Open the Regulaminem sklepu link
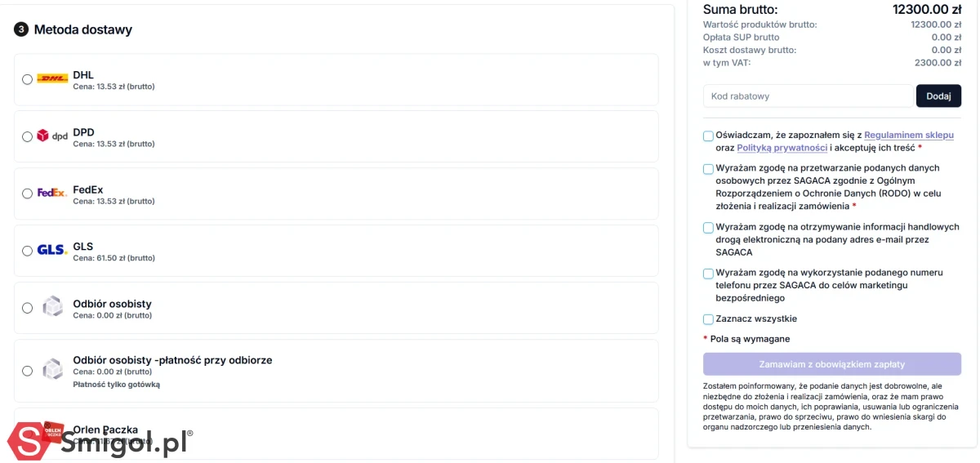The image size is (980, 463). pyautogui.click(x=908, y=136)
